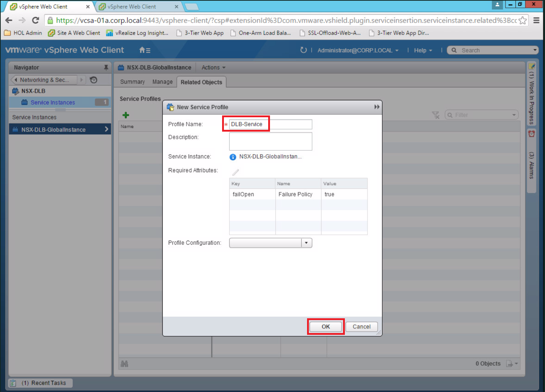Open the Administrator@CORP.LOCAL user menu

click(358, 50)
